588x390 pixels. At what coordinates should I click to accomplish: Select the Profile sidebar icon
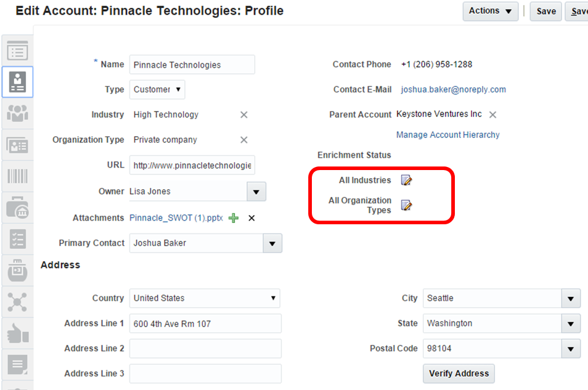[x=17, y=82]
